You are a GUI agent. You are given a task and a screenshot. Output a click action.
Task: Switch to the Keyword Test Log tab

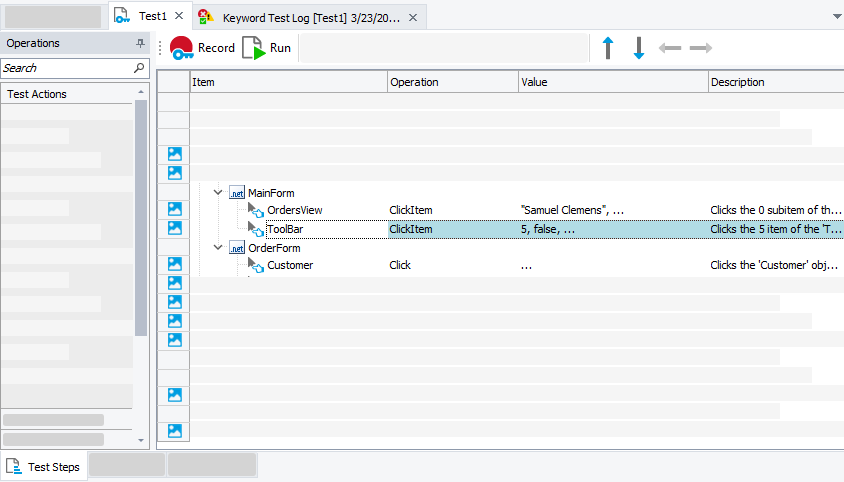click(x=308, y=17)
